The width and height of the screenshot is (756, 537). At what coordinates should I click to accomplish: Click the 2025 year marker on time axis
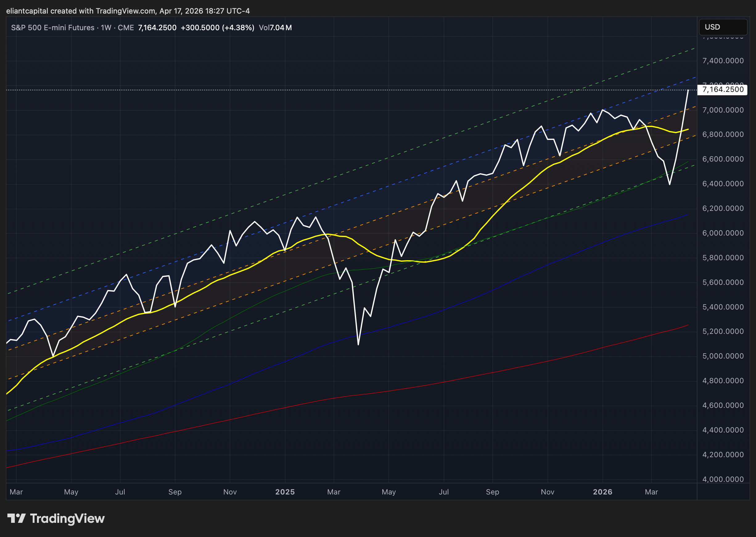[285, 492]
